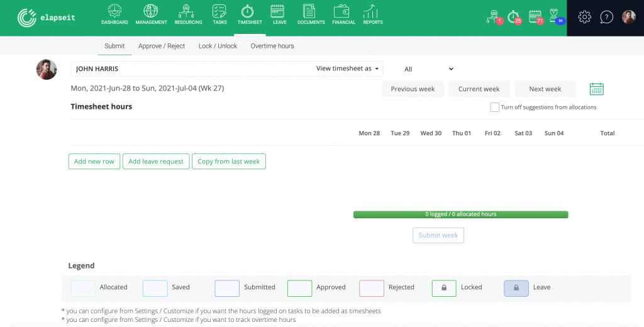The width and height of the screenshot is (644, 327).
Task: Open the green calendar date picker
Action: coord(596,89)
